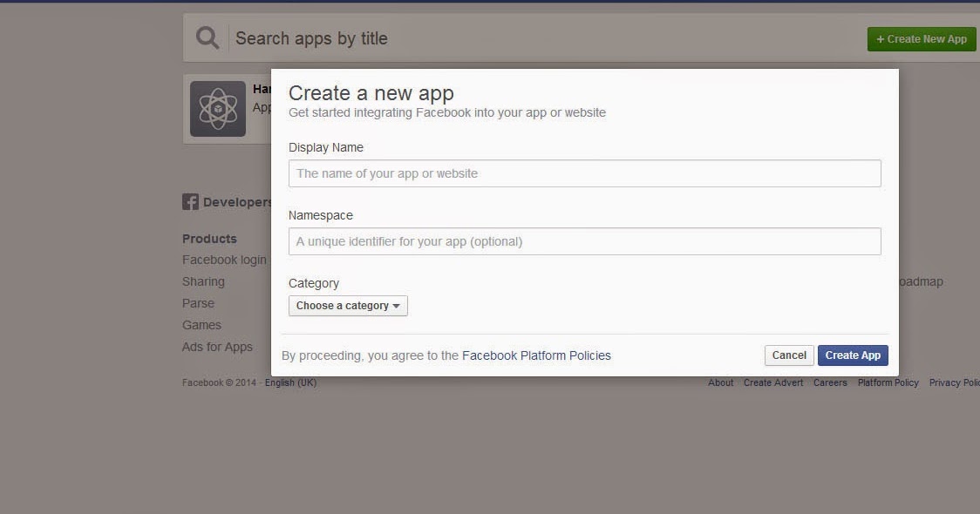980x514 pixels.
Task: Click the Namespace input field
Action: (584, 241)
